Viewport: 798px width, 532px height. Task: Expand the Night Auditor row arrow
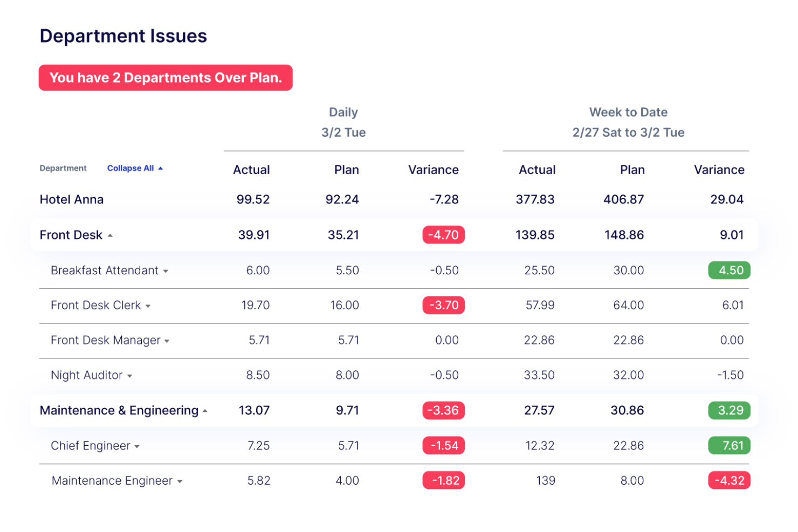(x=129, y=376)
